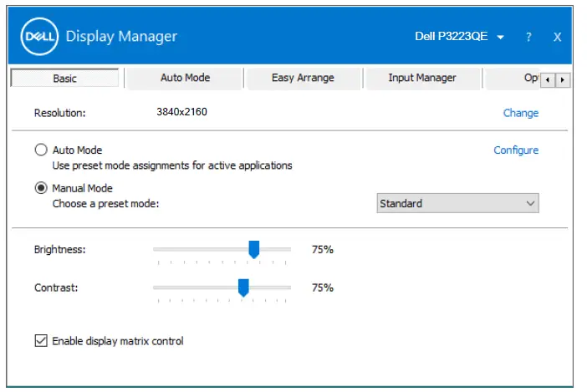Toggle Enable display matrix control checkbox
Screen dimensions: 587x392
41,341
